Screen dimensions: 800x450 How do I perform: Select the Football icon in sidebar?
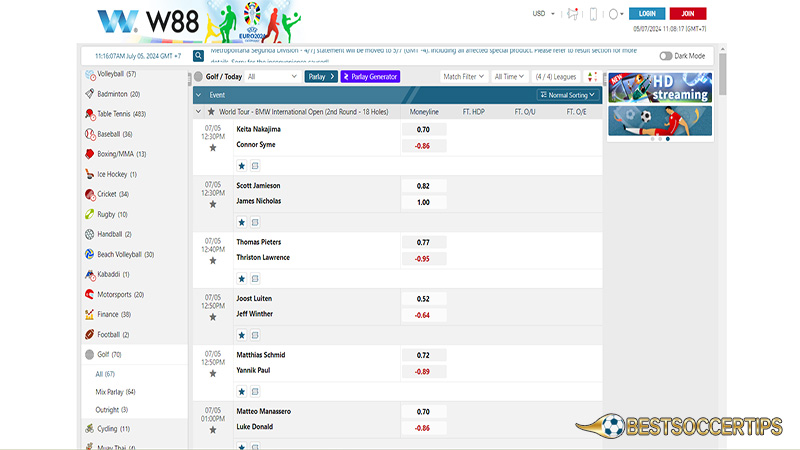[90, 335]
